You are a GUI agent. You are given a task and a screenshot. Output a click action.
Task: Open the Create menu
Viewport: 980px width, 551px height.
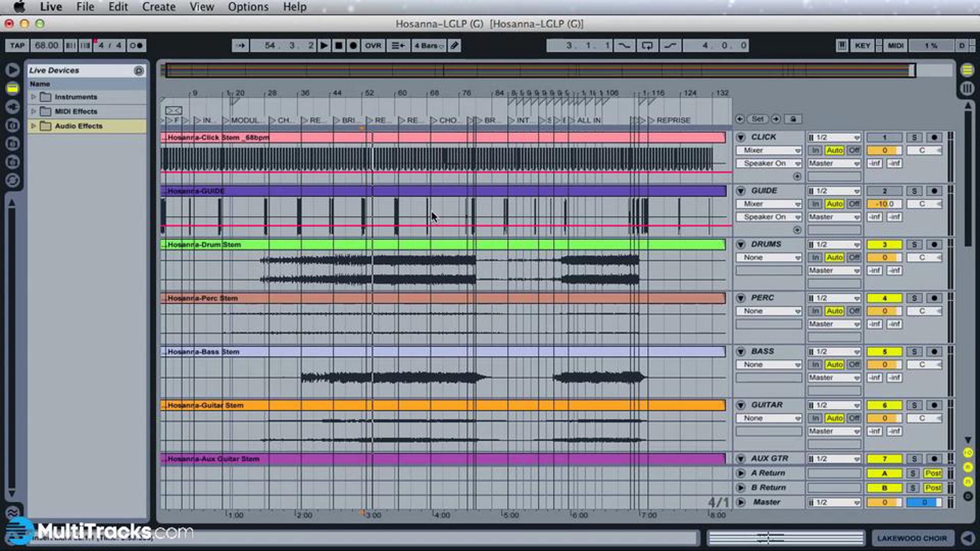point(158,7)
